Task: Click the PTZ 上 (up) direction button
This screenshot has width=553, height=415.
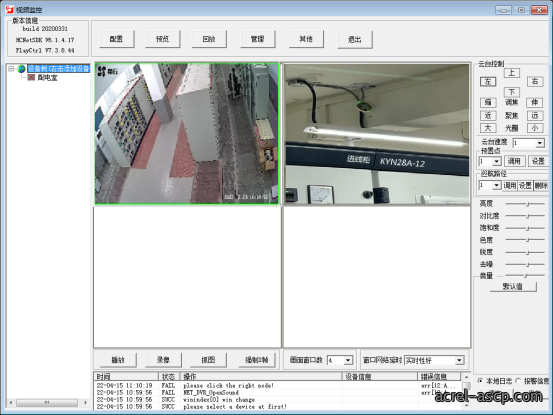Action: tap(511, 73)
